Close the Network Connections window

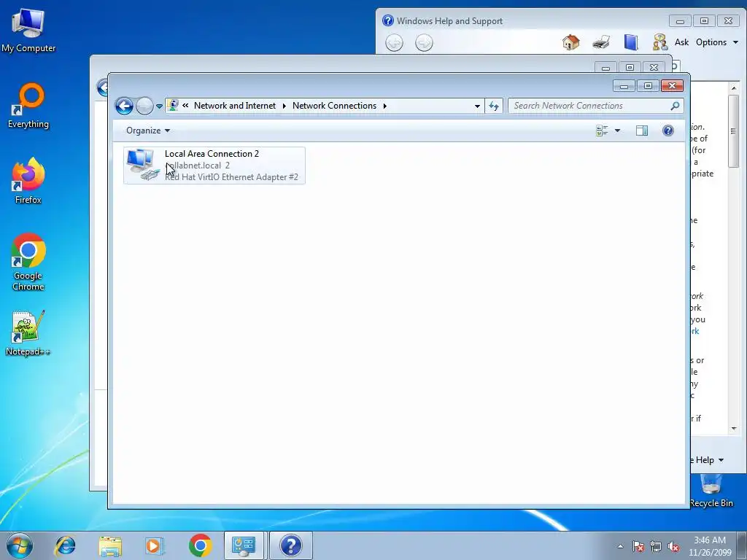[x=672, y=86]
